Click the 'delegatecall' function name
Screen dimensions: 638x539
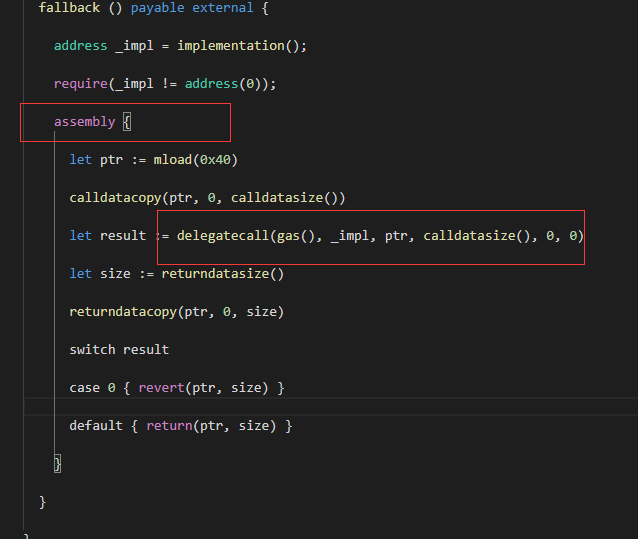[x=223, y=236]
